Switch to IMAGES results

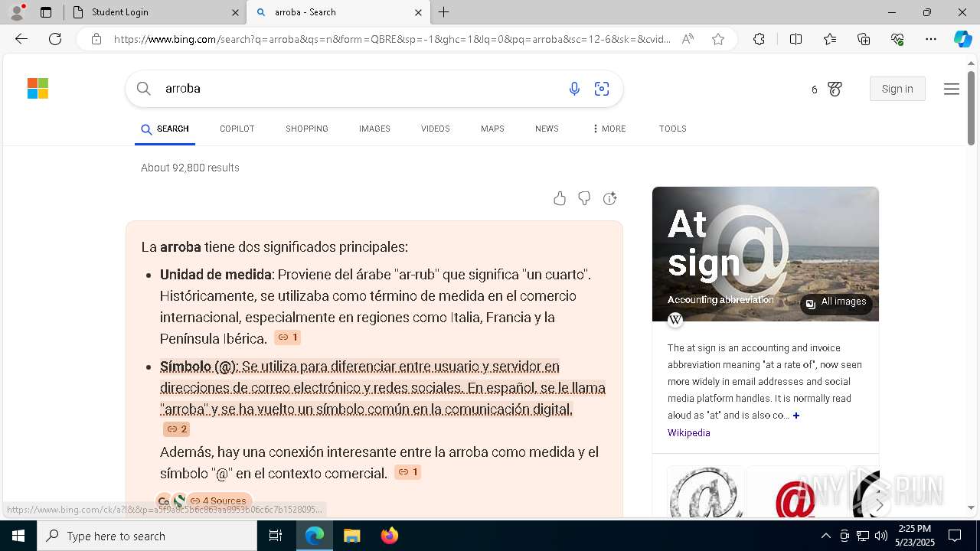click(374, 129)
